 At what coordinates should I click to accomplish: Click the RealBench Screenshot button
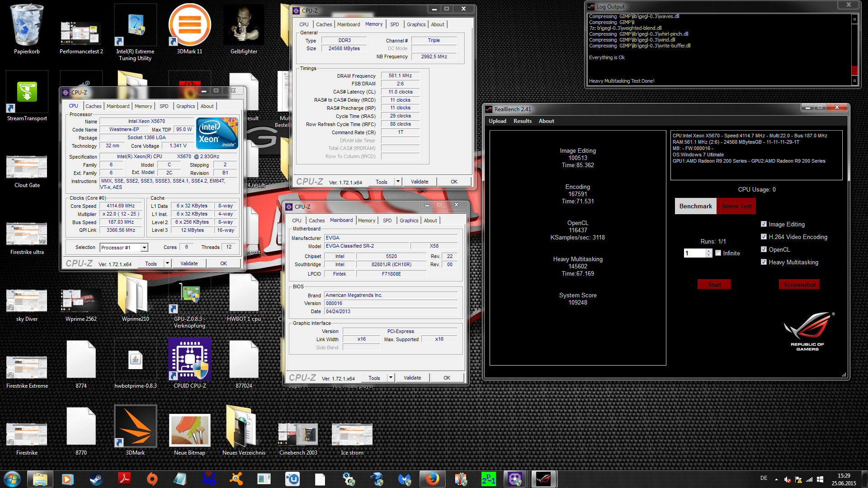(799, 285)
